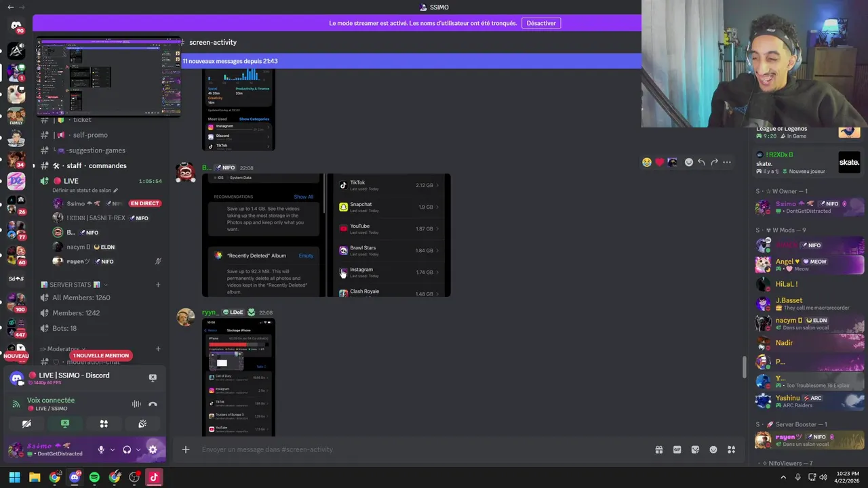The height and width of the screenshot is (488, 868).
Task: Open add reaction smiley on message
Action: coord(688,162)
